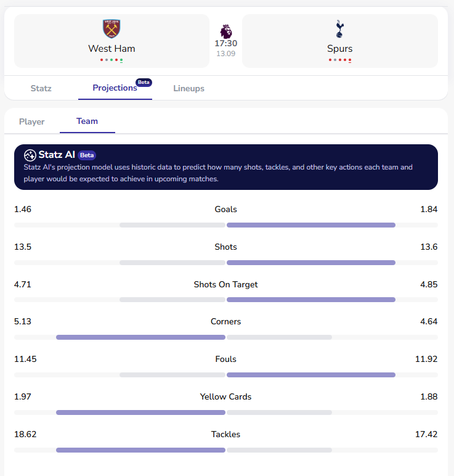Click the Beta badge on Projections
The image size is (454, 476).
click(x=144, y=82)
